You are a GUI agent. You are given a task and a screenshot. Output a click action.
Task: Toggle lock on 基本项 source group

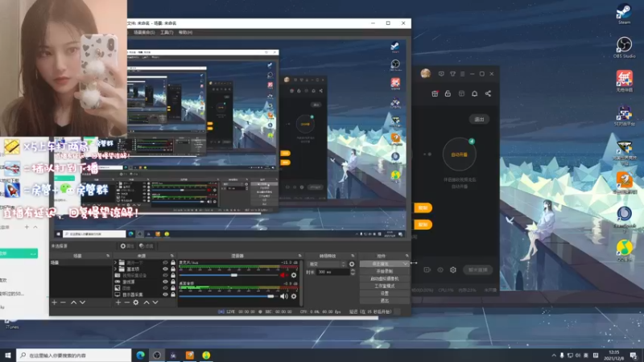pos(173,269)
